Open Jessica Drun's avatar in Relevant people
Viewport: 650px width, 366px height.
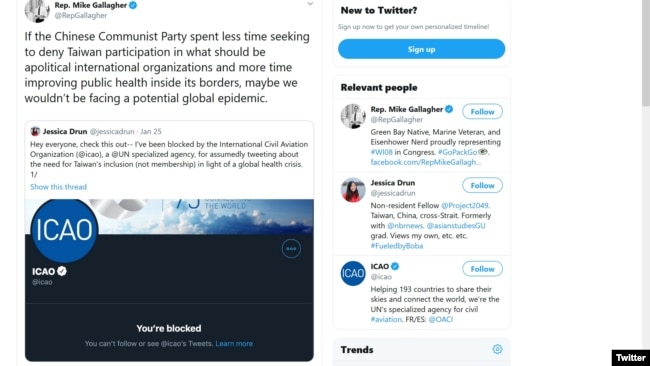[353, 190]
